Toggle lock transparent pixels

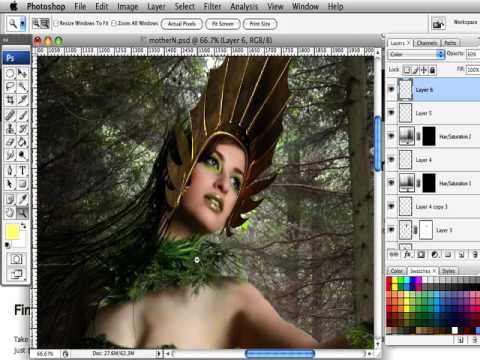(x=407, y=70)
